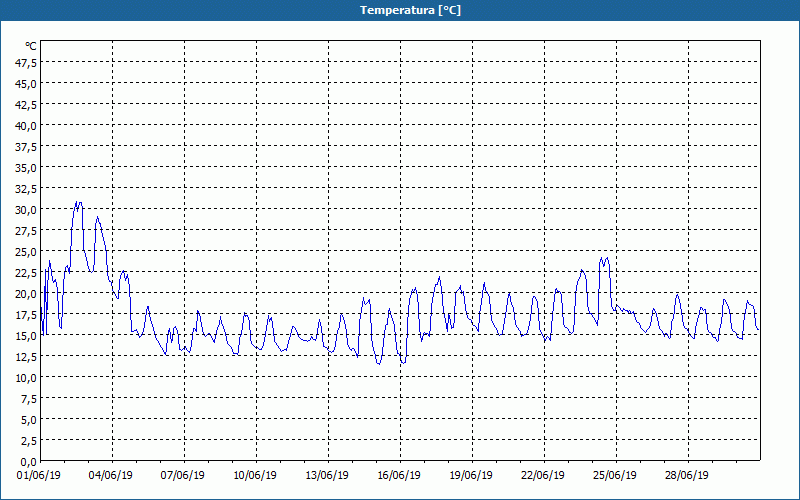The height and width of the screenshot is (500, 800).
Task: Click the 13/06/19 date label
Action: tap(327, 476)
